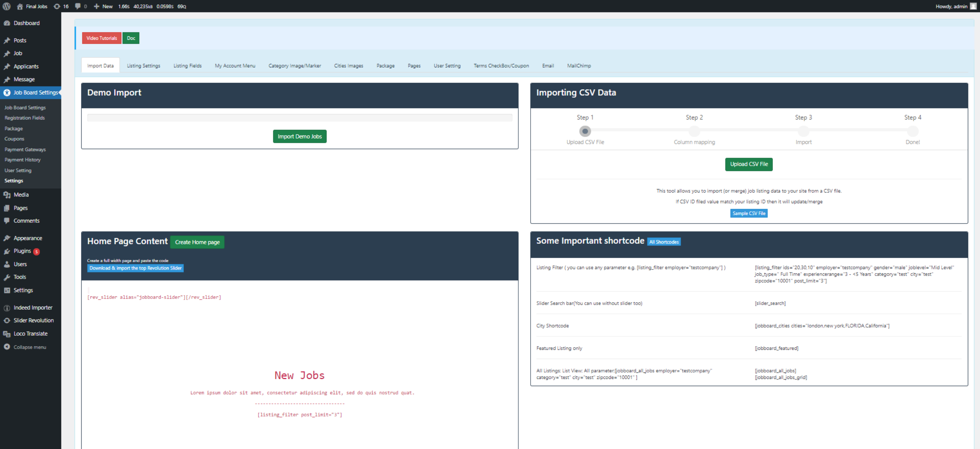
Task: Click the Posts pin icon in sidebar
Action: coord(7,40)
